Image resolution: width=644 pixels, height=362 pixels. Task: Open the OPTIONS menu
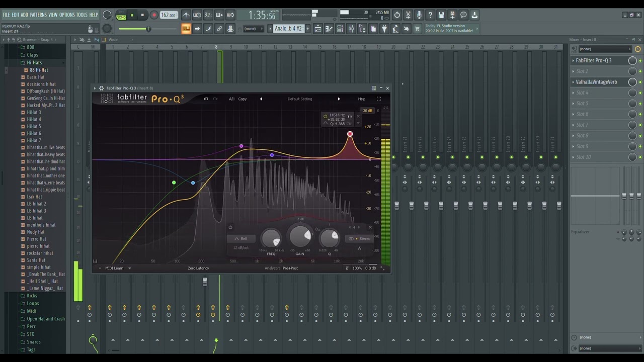(67, 15)
